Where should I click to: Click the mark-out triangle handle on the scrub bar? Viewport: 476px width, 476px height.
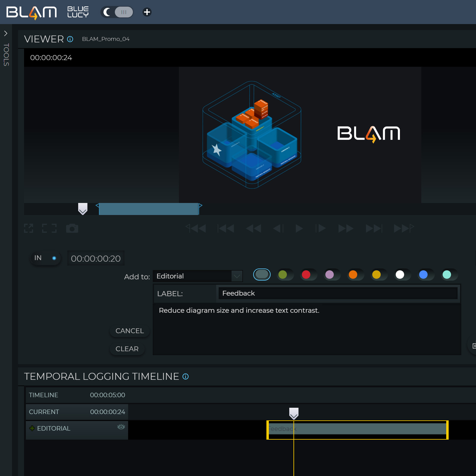coord(200,205)
